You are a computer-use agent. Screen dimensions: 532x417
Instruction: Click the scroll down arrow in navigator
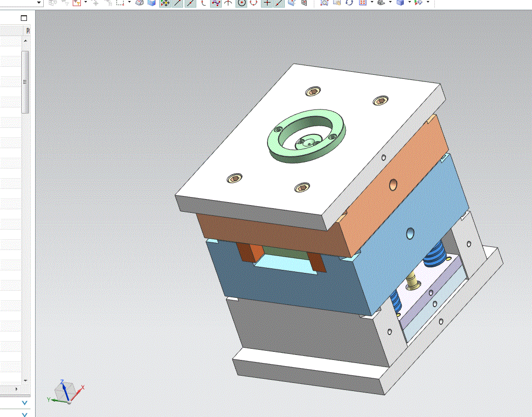click(x=25, y=380)
